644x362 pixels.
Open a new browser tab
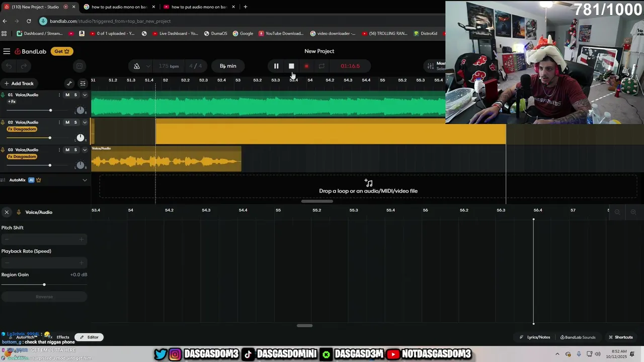246,7
